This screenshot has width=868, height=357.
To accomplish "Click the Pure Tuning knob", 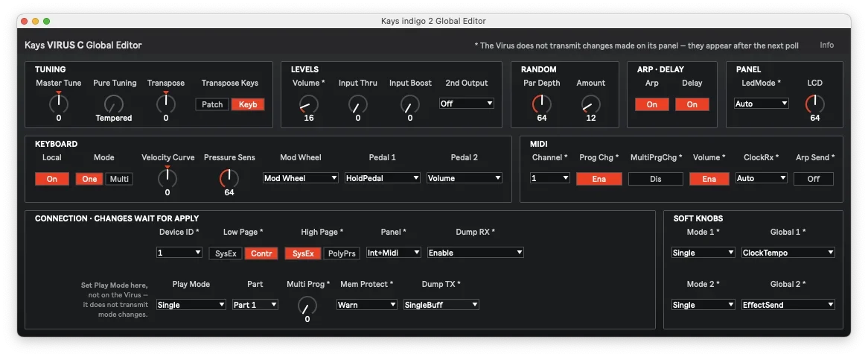I will 114,103.
